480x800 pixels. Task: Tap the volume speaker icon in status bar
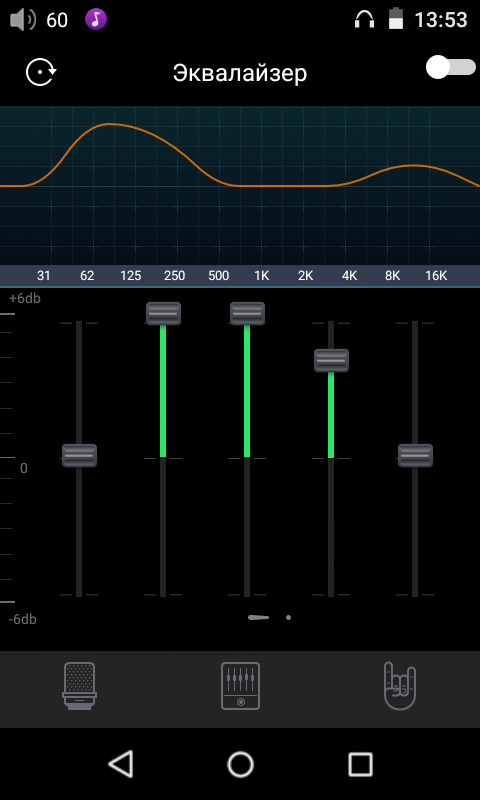(x=23, y=20)
